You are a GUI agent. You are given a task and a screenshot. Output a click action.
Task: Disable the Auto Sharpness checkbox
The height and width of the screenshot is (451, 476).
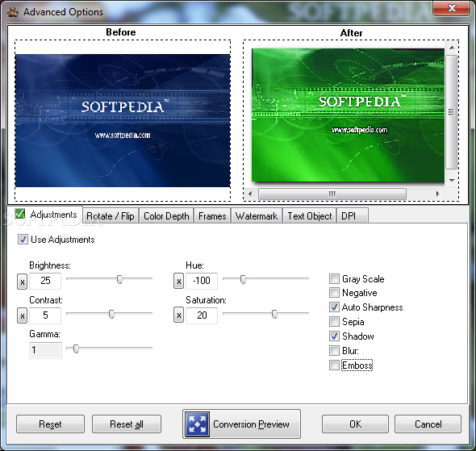334,307
